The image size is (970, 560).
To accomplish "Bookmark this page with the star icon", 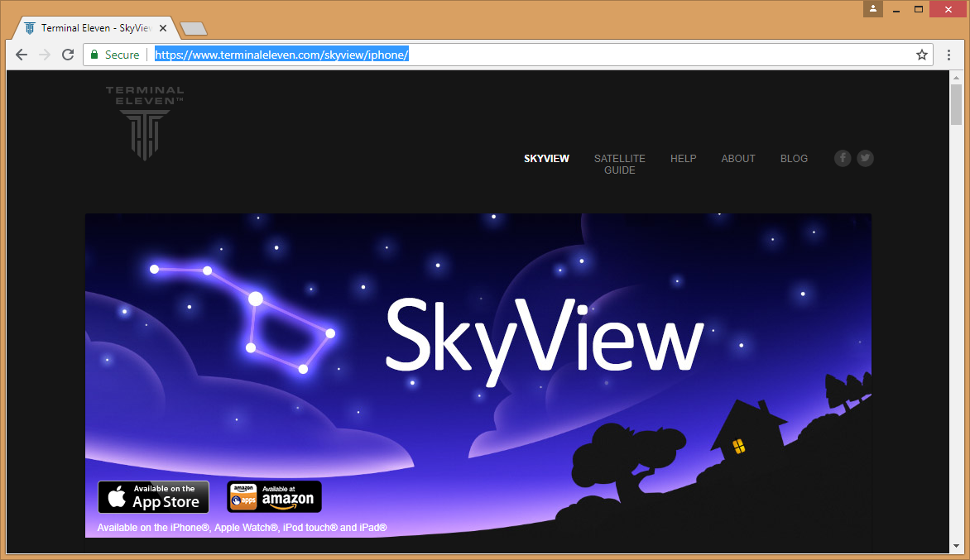I will point(922,55).
